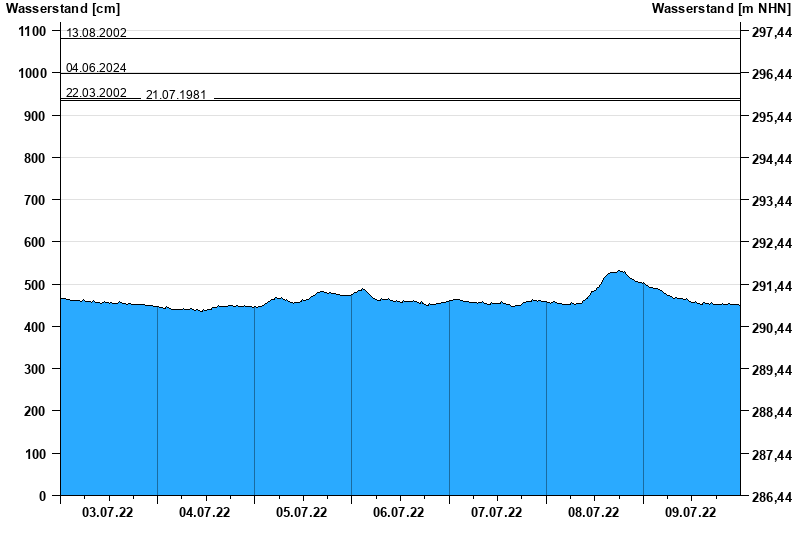Image resolution: width=800 pixels, height=550 pixels.
Task: Click the 03.07.22 date label
Action: [108, 513]
